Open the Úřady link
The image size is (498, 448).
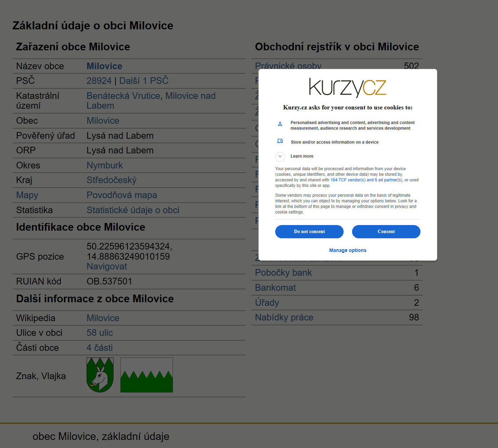267,303
